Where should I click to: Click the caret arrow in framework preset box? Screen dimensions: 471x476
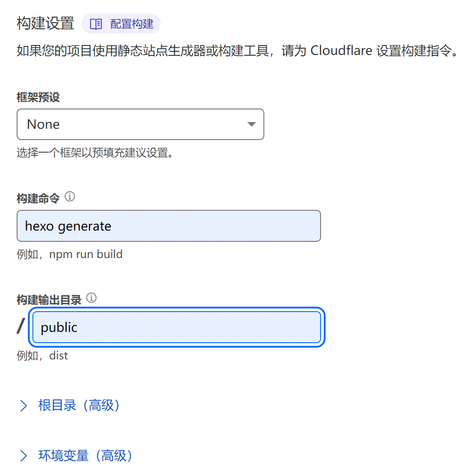pyautogui.click(x=251, y=124)
